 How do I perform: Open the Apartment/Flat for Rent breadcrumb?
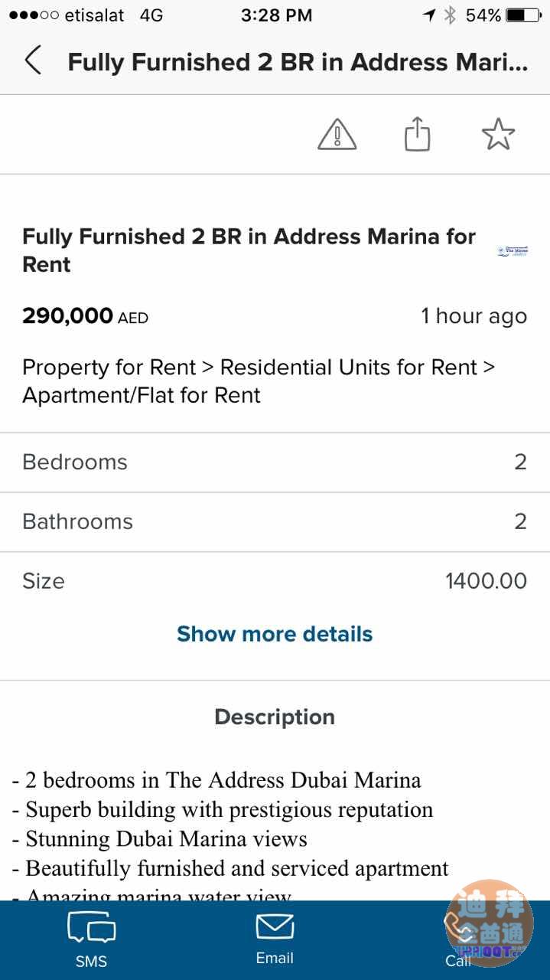pyautogui.click(x=142, y=395)
